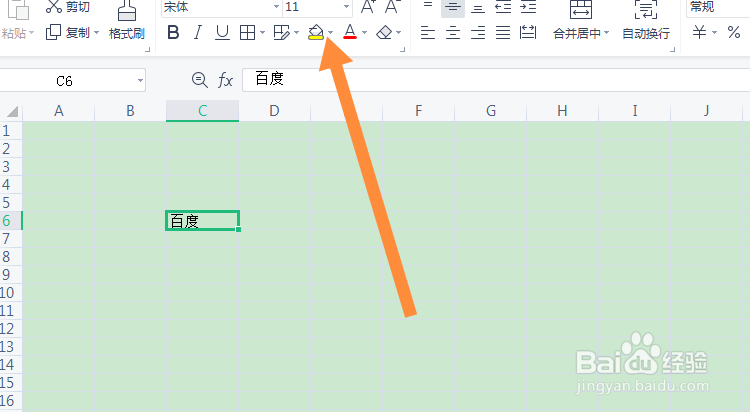Image resolution: width=750 pixels, height=412 pixels.
Task: Select column F header
Action: pyautogui.click(x=419, y=111)
